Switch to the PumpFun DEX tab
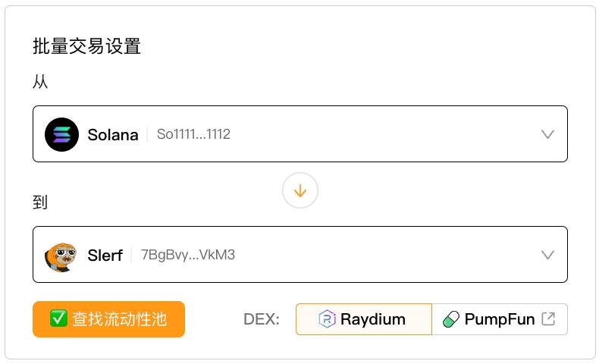 point(499,319)
